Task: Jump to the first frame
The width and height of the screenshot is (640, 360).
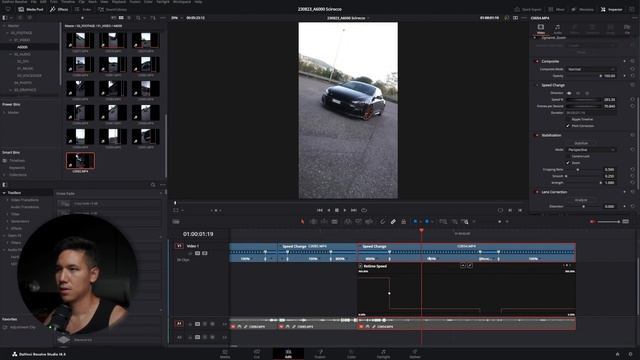Action: tap(320, 210)
